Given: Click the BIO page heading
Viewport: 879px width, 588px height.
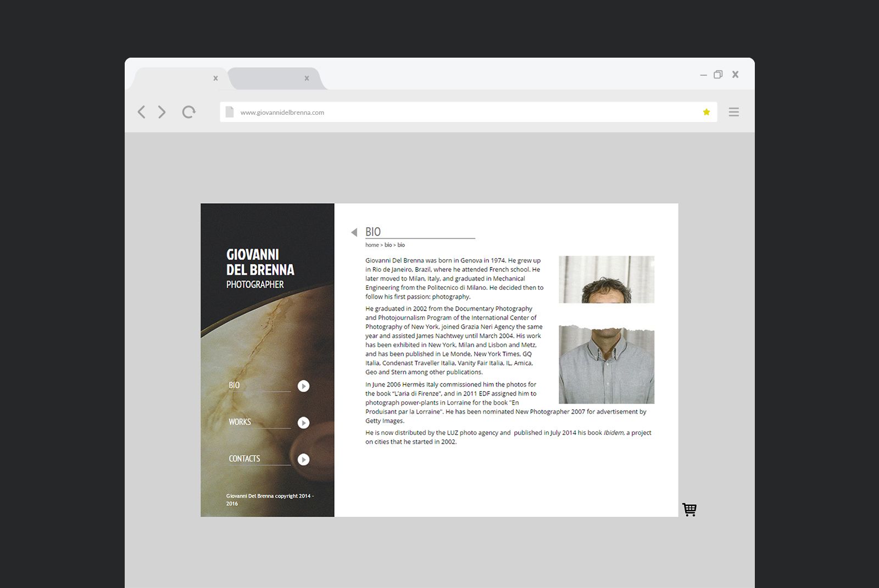Looking at the screenshot, I should point(373,232).
